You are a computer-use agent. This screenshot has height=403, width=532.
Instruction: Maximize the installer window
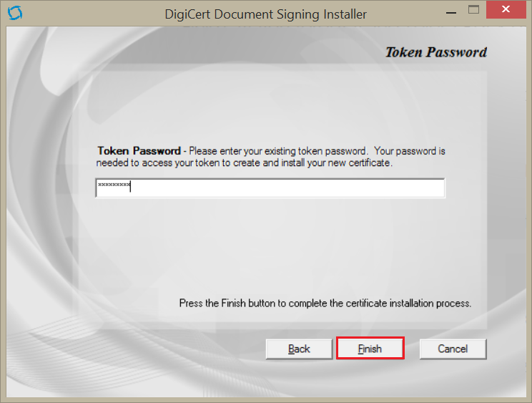click(473, 10)
